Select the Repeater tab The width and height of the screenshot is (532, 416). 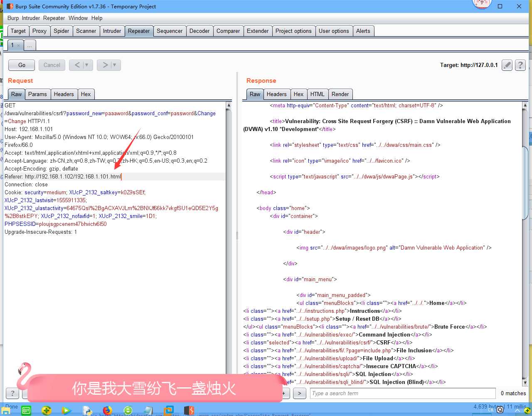click(x=139, y=31)
